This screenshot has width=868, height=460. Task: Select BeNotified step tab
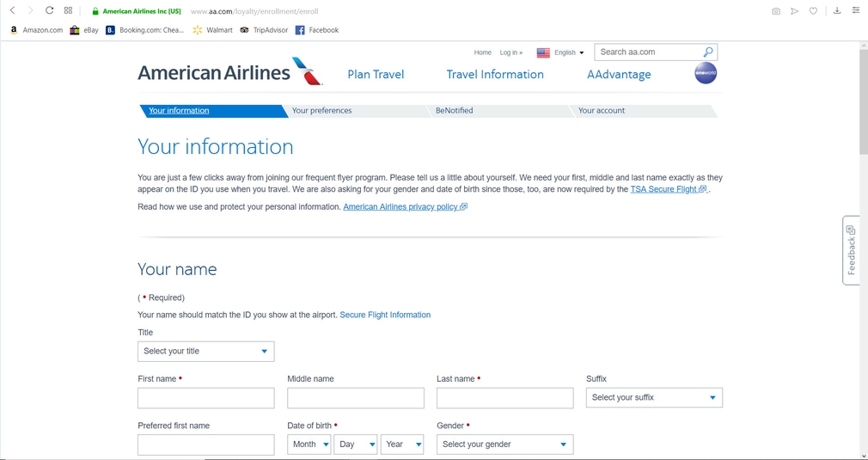(500, 111)
